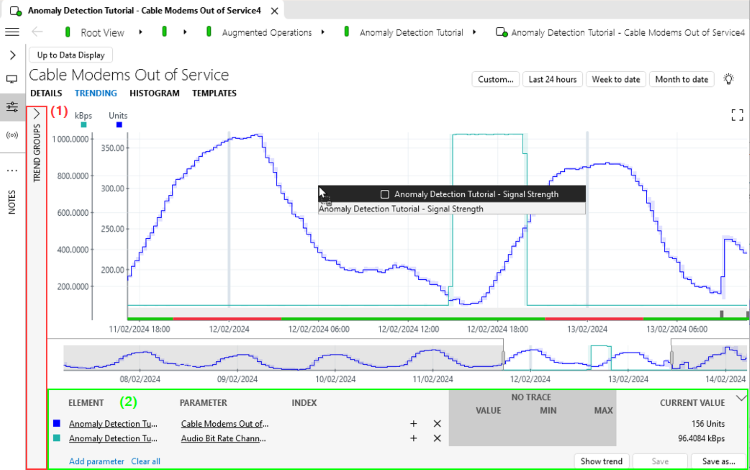Viewport: 750px width, 470px height.
Task: Select the sliders settings sidebar icon
Action: click(12, 107)
